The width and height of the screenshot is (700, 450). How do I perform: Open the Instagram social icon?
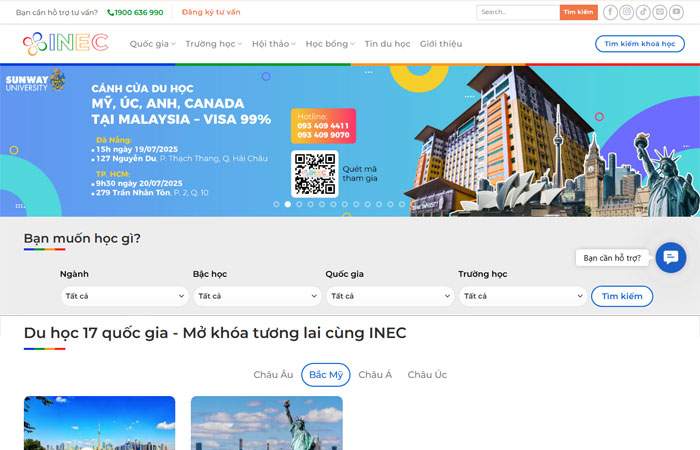627,12
